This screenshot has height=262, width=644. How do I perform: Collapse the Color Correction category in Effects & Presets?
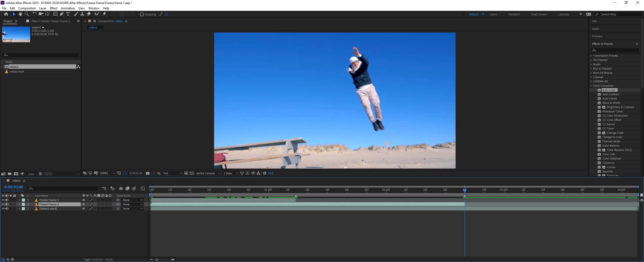tap(591, 86)
